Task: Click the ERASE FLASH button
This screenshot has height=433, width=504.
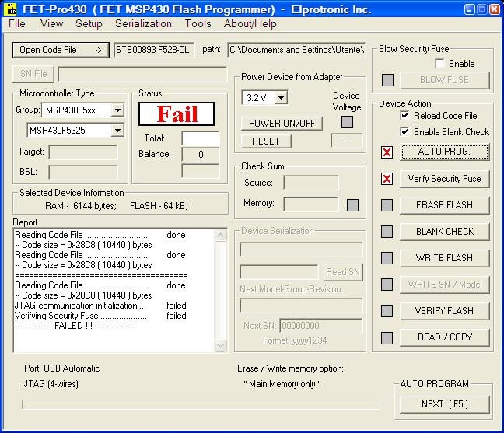Action: coord(445,205)
